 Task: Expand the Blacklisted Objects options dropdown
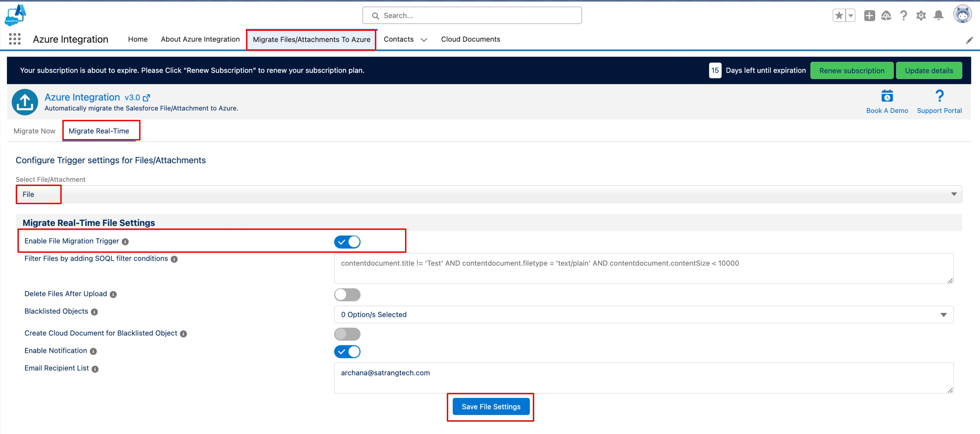643,314
